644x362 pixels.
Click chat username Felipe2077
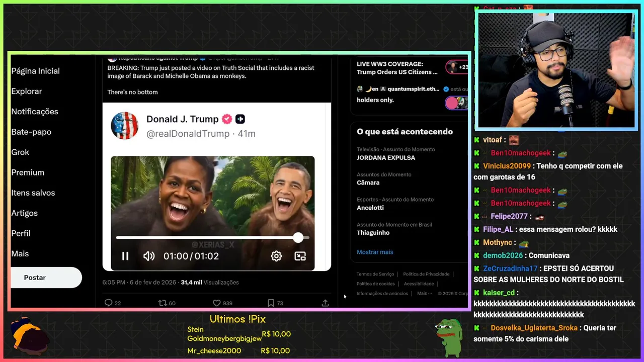coord(509,216)
